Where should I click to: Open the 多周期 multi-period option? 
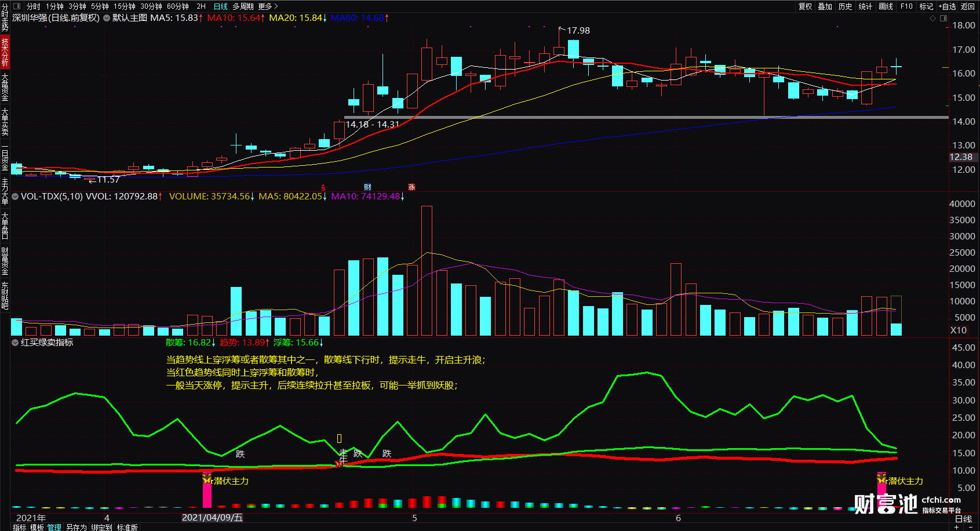(x=243, y=6)
